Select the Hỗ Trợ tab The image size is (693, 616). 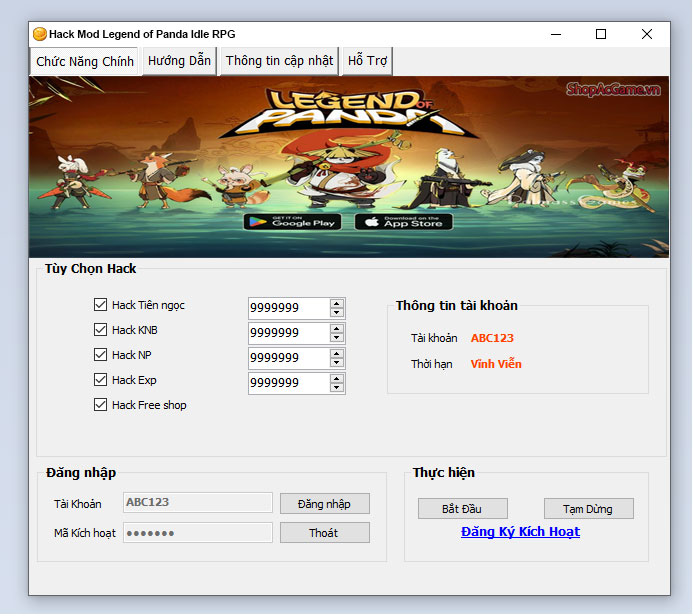coord(367,61)
